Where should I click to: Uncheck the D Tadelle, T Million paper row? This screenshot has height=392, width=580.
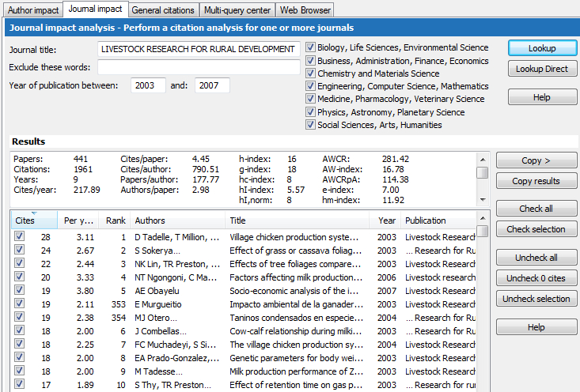coord(19,236)
